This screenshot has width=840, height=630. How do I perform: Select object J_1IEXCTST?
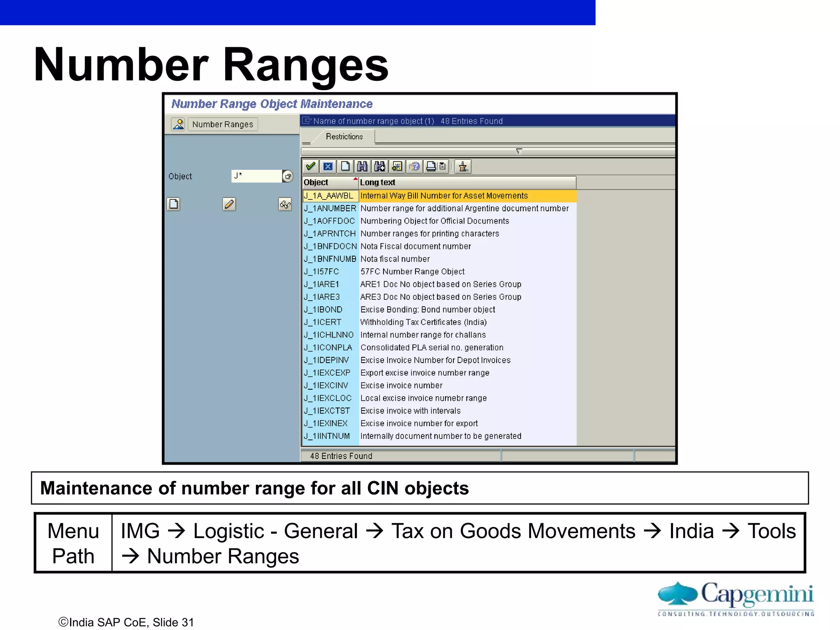[327, 411]
